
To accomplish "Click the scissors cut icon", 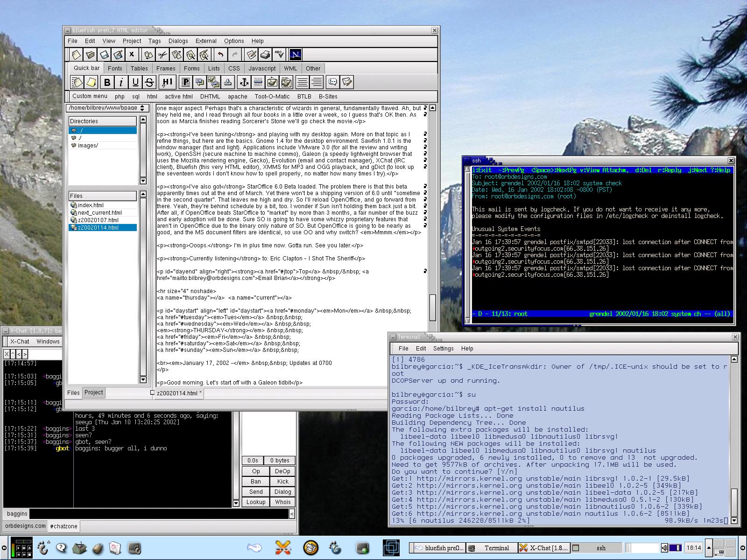I will tap(162, 55).
